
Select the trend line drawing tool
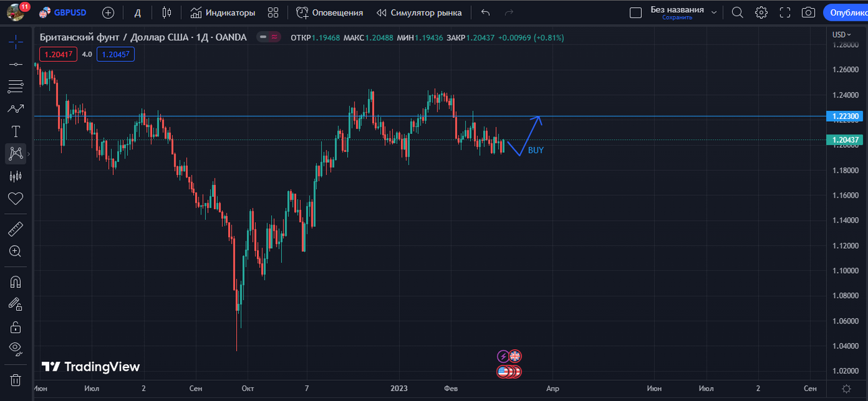point(15,64)
